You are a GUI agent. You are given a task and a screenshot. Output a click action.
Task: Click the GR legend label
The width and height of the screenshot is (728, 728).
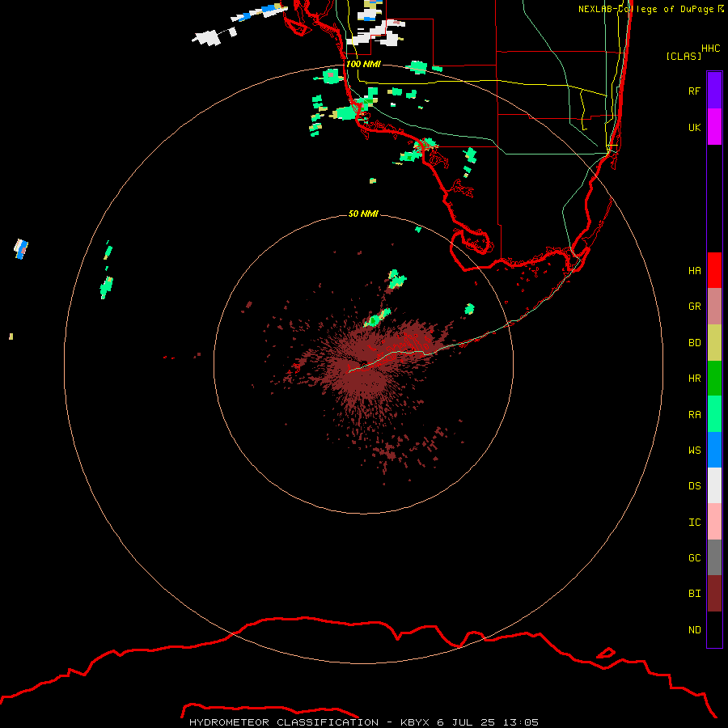pyautogui.click(x=695, y=307)
